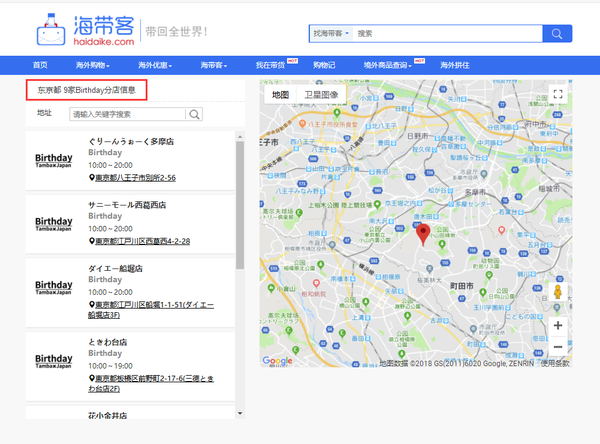Open address 東京都江戸川区西葛西4-2-28

(142, 241)
